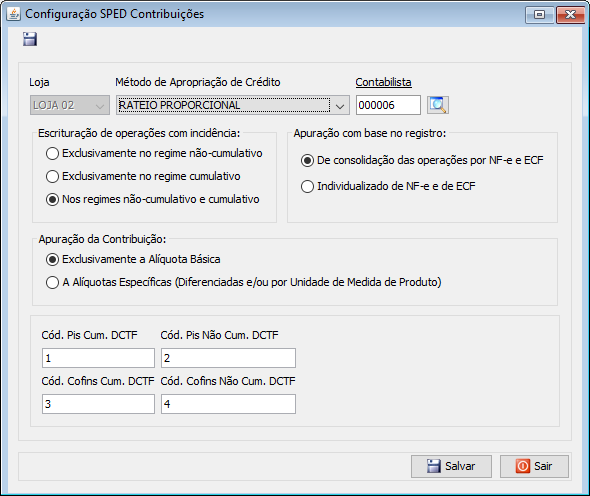Click the Cód. Cofins Cum. DCTF field
The width and height of the screenshot is (590, 496).
coord(98,404)
